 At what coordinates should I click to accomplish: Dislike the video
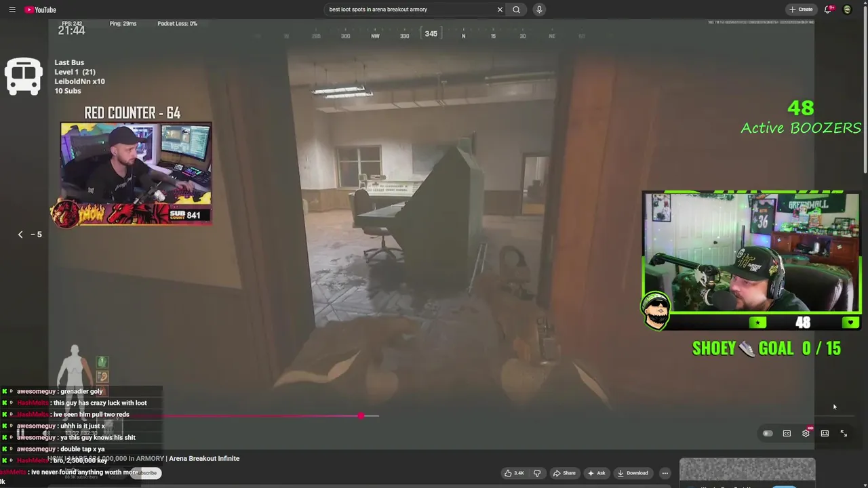pos(537,473)
